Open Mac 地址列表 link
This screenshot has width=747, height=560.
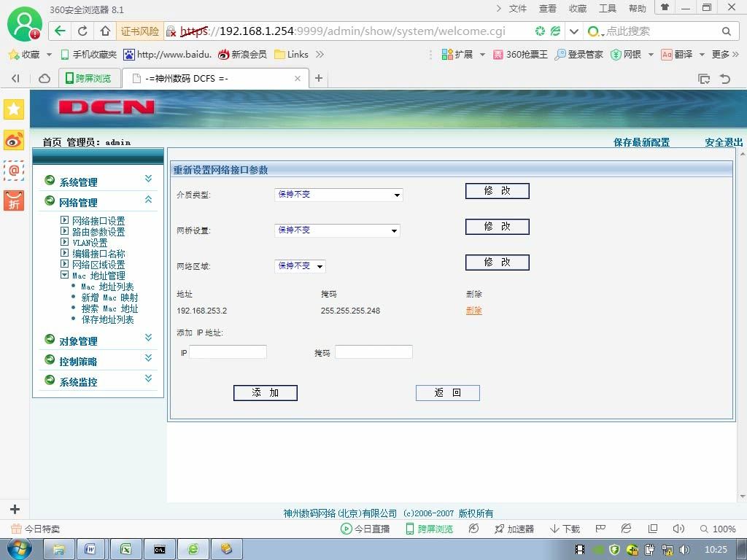108,287
